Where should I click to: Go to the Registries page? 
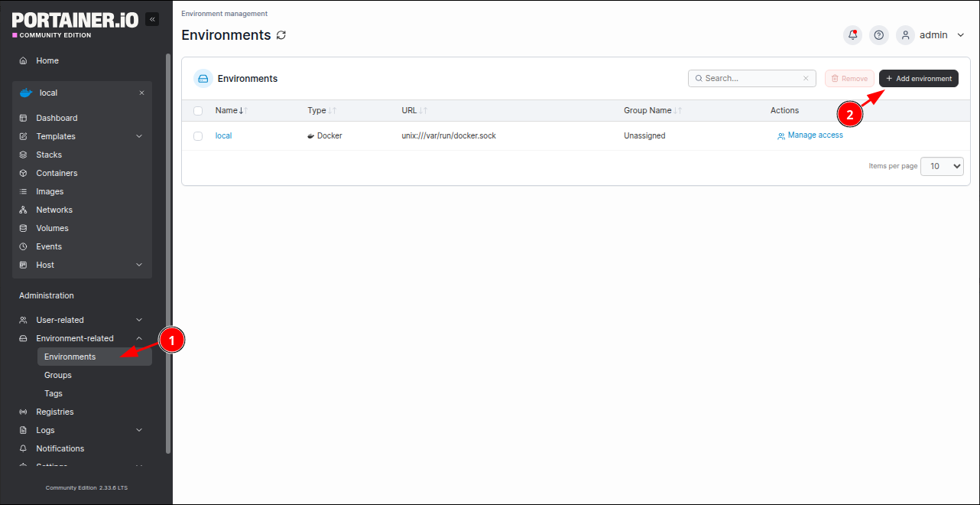click(55, 412)
